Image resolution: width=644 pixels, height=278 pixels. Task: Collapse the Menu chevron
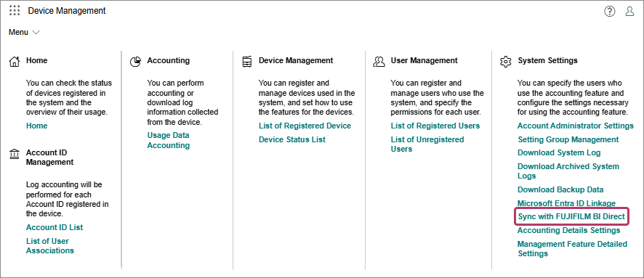(x=36, y=33)
